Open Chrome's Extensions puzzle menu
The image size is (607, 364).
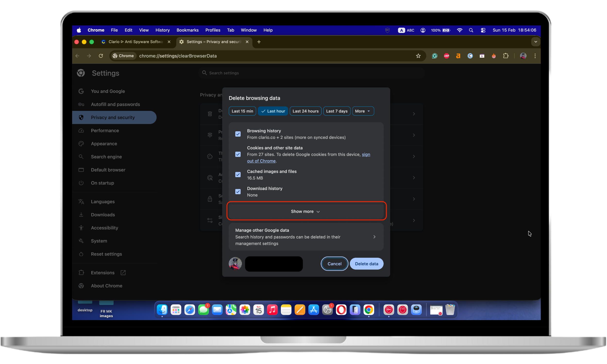[506, 56]
